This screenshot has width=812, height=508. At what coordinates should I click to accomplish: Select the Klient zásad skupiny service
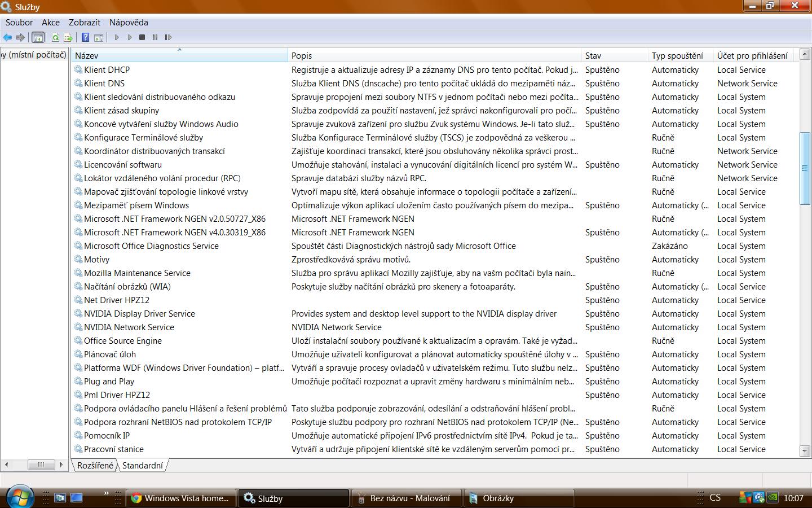(121, 111)
